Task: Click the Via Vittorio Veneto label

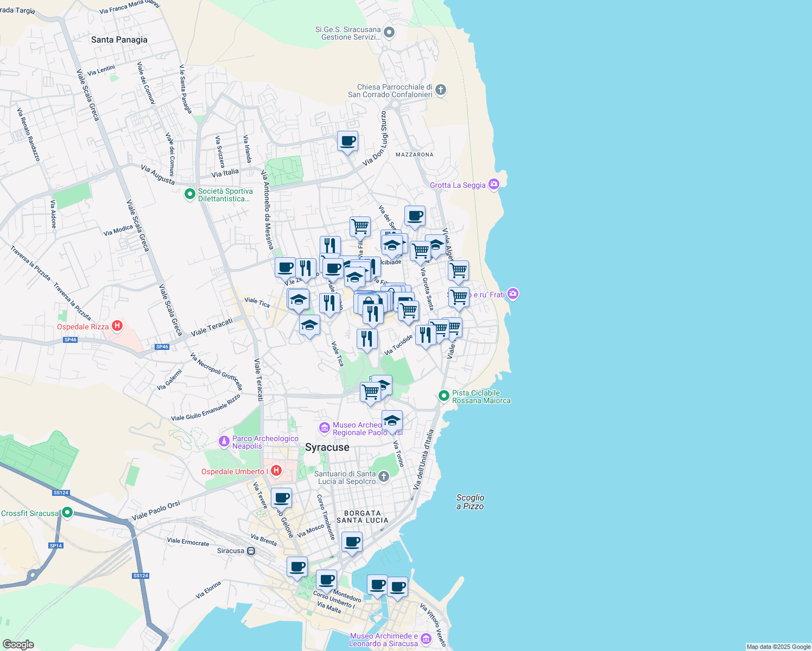Action: click(x=433, y=625)
